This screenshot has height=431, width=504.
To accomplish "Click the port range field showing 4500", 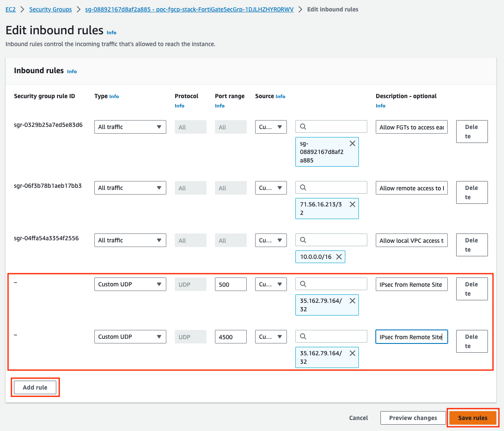I will [231, 337].
